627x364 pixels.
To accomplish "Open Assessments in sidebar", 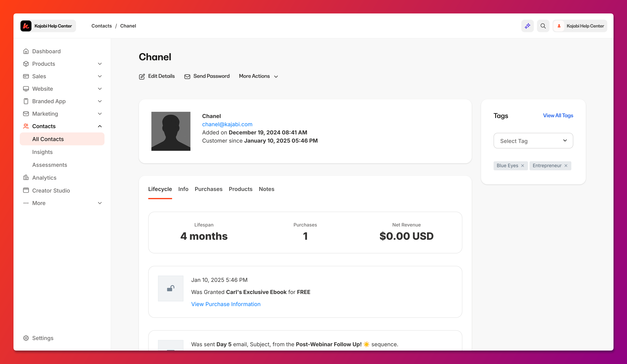I will [49, 165].
